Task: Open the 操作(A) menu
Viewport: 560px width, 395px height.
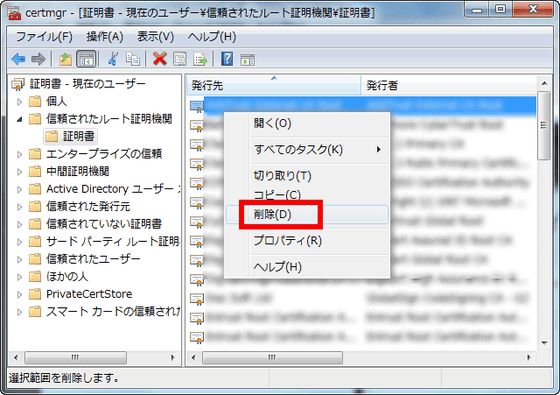Action: pyautogui.click(x=105, y=36)
